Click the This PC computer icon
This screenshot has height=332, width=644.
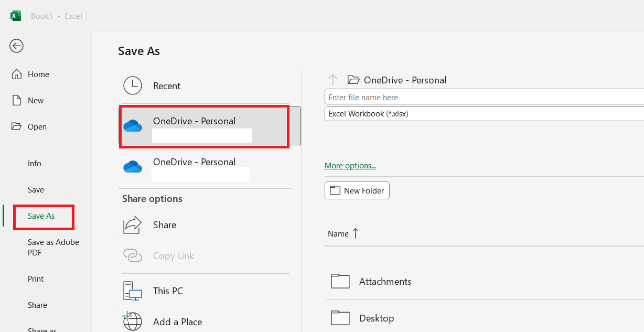133,291
